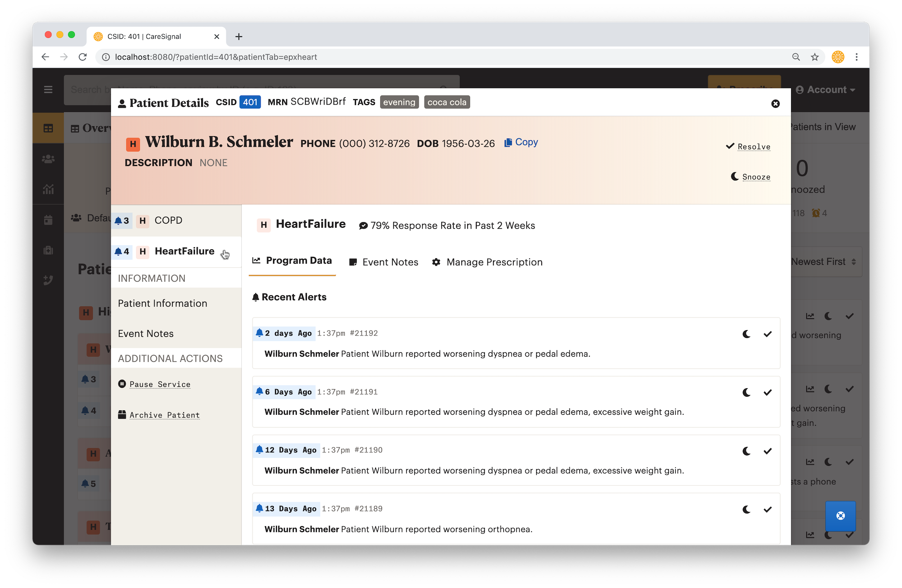902x588 pixels.
Task: Resolve alert #21189 with the checkmark
Action: 768,510
